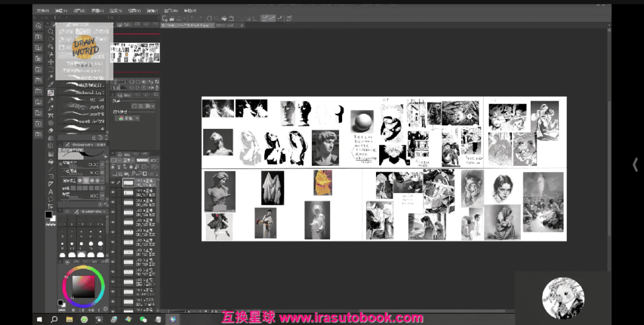
Task: Open CLIP STUDIO Assets icon at command bar end
Action: [x=289, y=18]
